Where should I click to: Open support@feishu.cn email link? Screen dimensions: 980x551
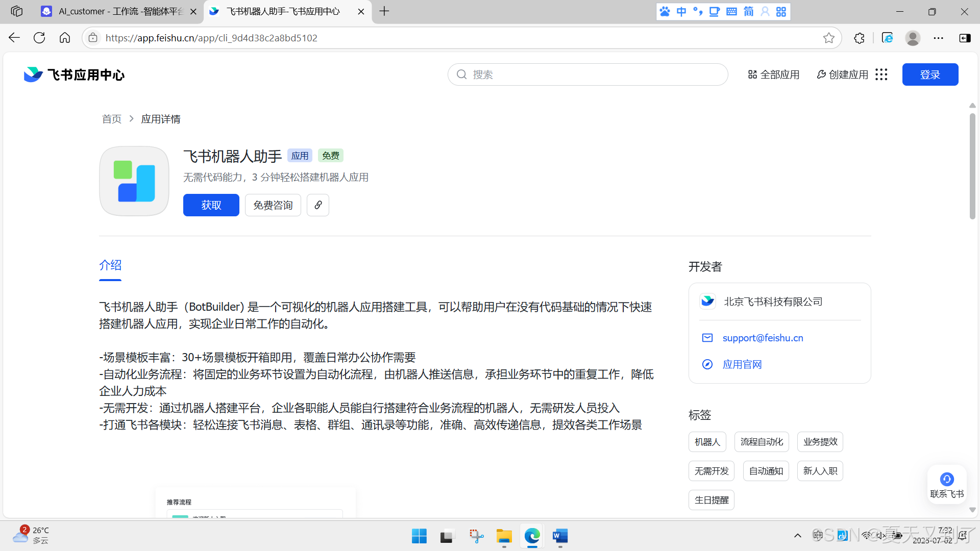click(x=763, y=338)
